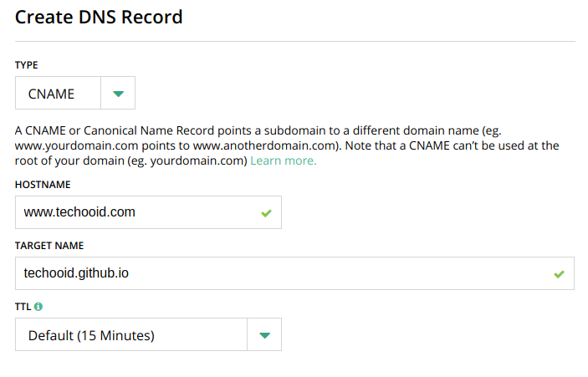Image resolution: width=588 pixels, height=377 pixels.
Task: Expand the TTL dropdown arrow
Action: 264,334
